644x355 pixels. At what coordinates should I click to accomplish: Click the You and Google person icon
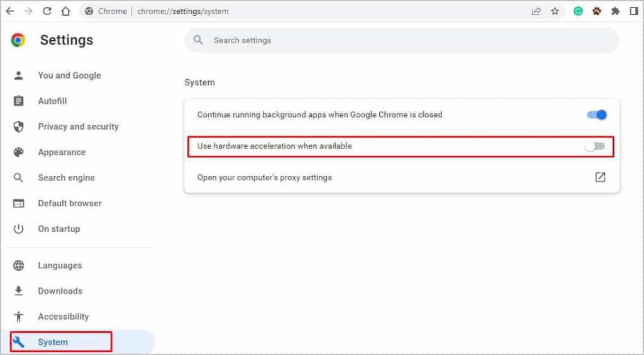[x=18, y=75]
